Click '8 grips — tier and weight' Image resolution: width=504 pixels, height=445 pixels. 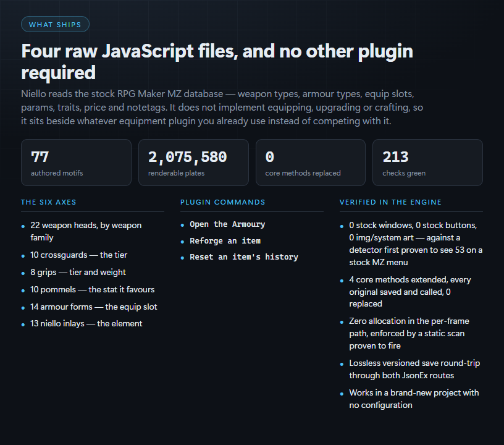(x=78, y=273)
